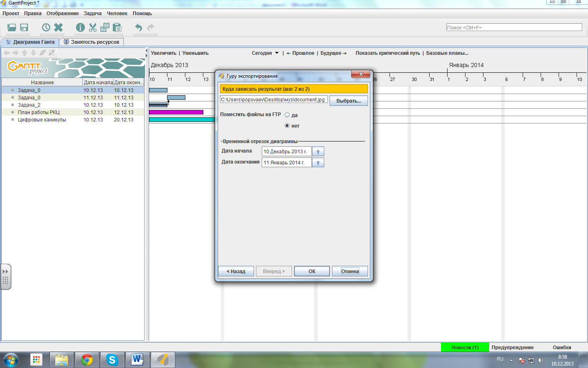
Task: Click the redo arrow icon
Action: pyautogui.click(x=151, y=27)
